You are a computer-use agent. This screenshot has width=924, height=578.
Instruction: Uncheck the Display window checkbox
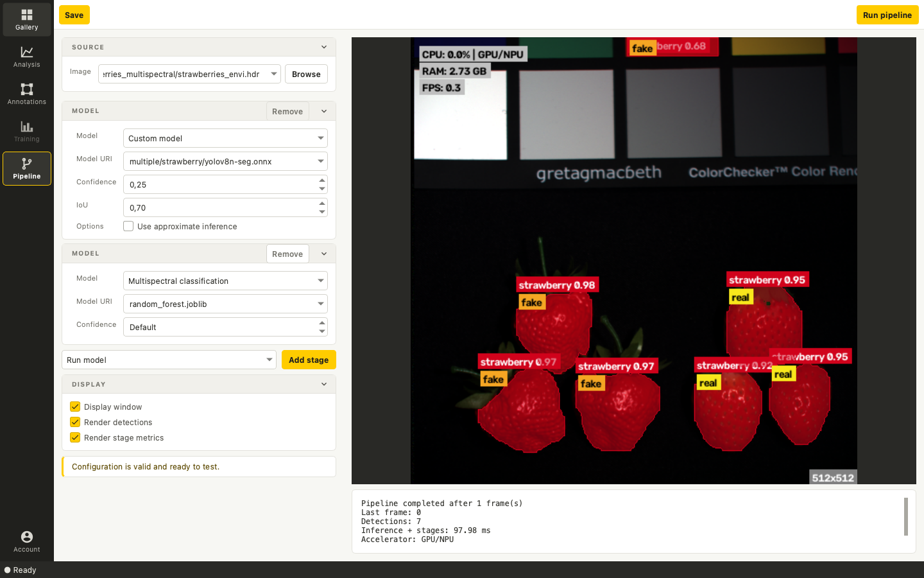(x=75, y=407)
